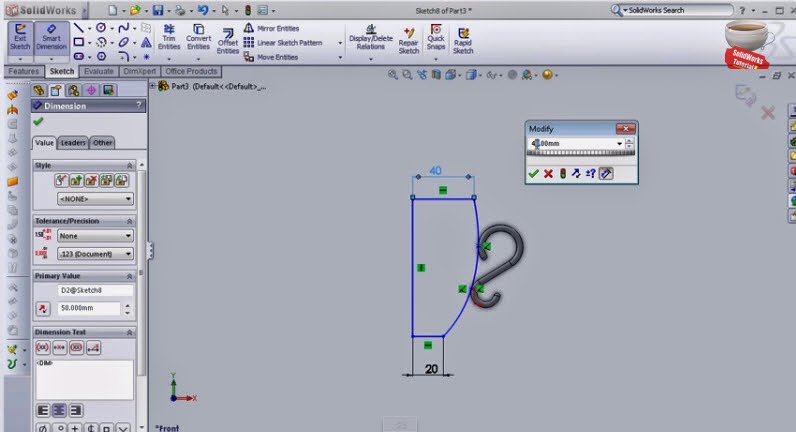Viewport: 796px width, 432px height.
Task: Click Reverse sense icon in Modify dialog
Action: pyautogui.click(x=576, y=174)
